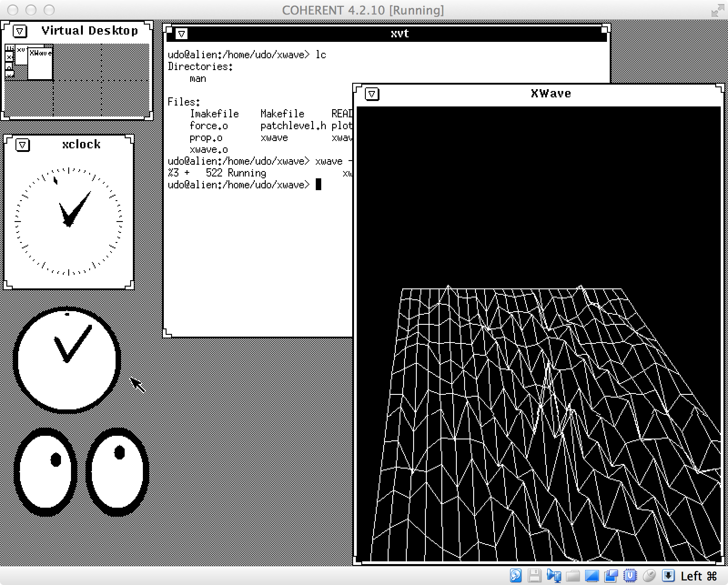Click the xvt title bar
This screenshot has width=728, height=585.
tap(399, 34)
